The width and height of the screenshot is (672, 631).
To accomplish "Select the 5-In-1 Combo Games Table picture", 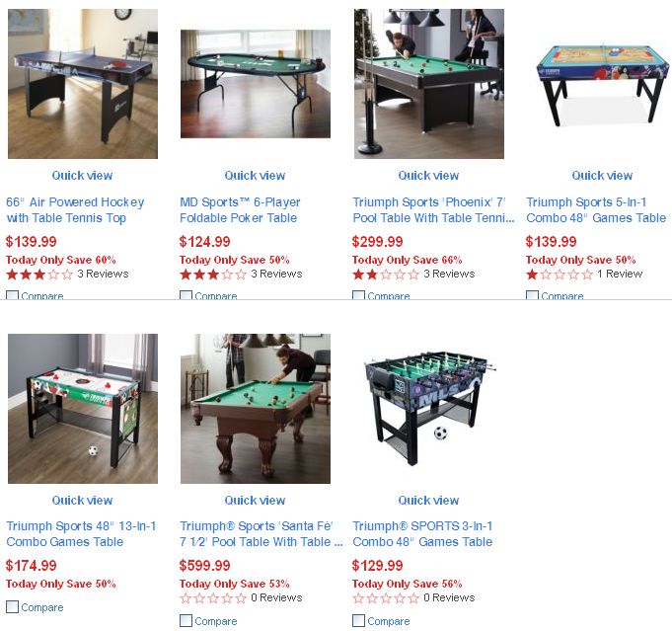I will click(x=602, y=84).
